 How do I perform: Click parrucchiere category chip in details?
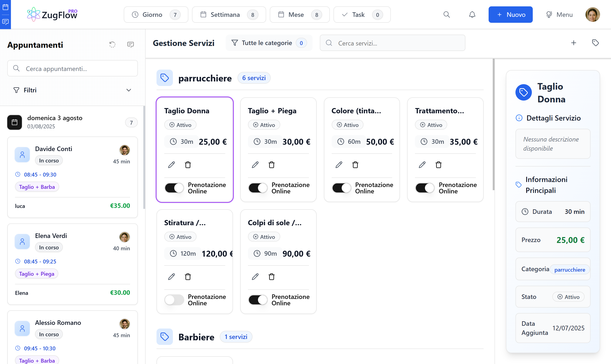coord(570,270)
